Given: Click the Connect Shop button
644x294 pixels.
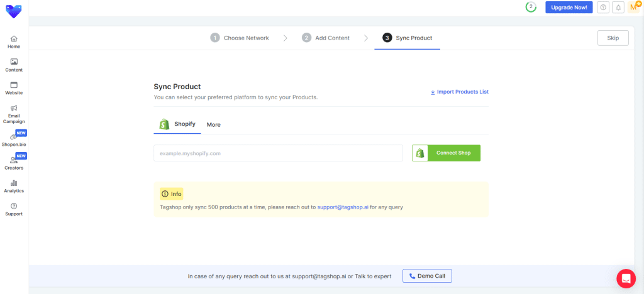Looking at the screenshot, I should [446, 153].
